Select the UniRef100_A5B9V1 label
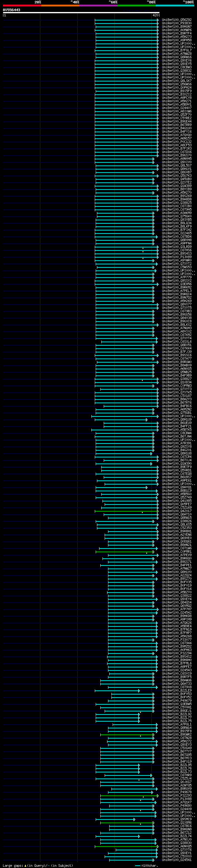The image size is (197, 868). click(x=177, y=104)
